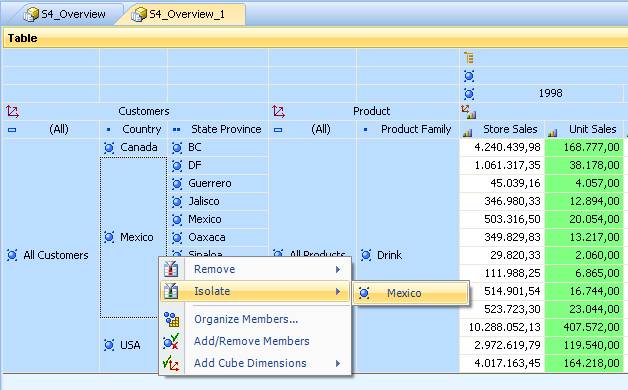628x390 pixels.
Task: Click the Product dimension axis icon
Action: point(278,111)
